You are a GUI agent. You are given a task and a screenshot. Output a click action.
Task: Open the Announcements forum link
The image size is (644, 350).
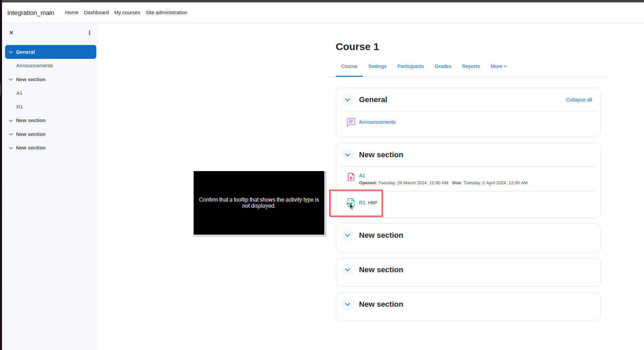point(377,122)
